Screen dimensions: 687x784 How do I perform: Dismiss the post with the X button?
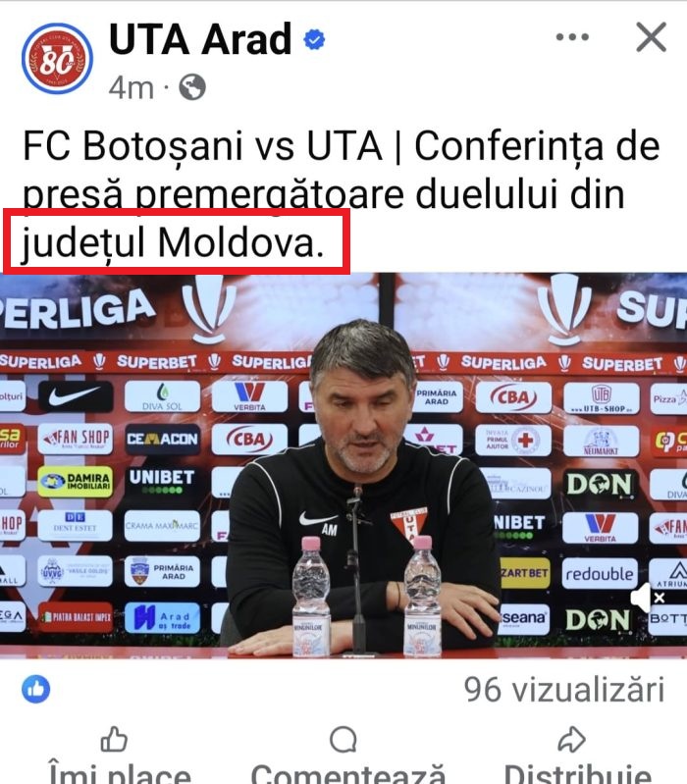point(651,37)
